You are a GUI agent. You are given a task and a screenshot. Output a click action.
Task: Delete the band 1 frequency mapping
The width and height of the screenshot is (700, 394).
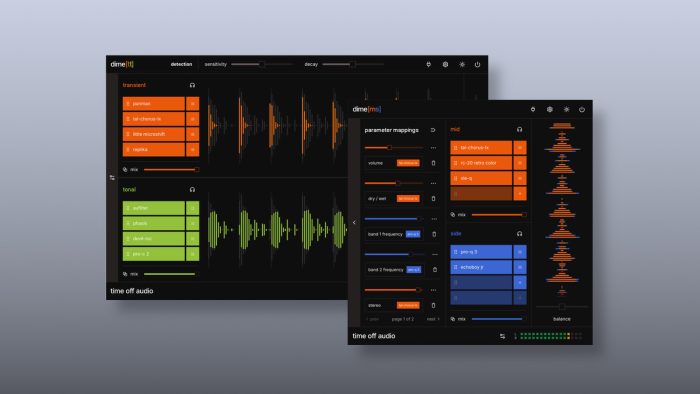433,234
